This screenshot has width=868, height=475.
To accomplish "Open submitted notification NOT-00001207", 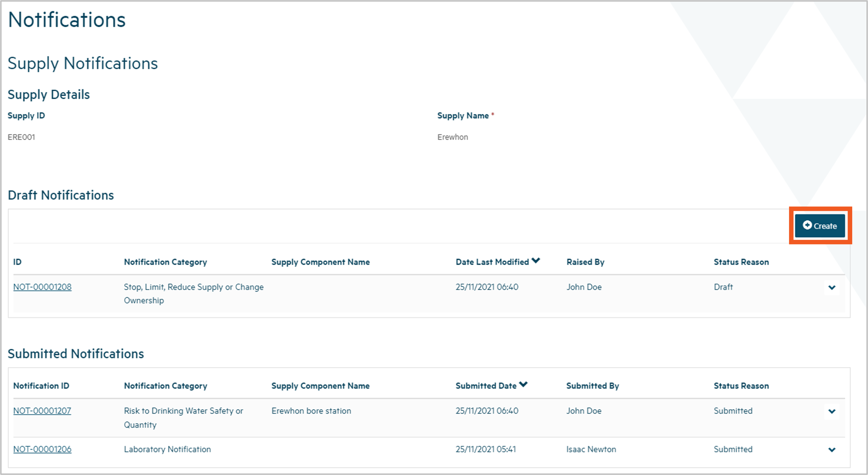I will 42,411.
